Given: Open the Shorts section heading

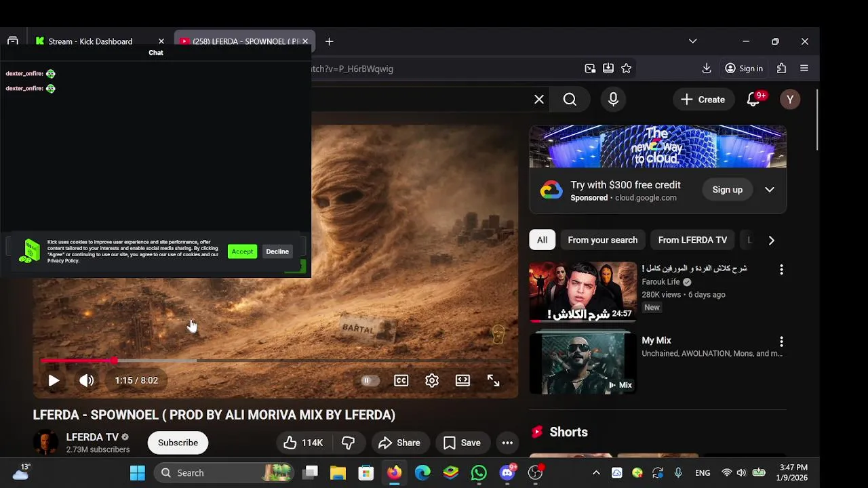Looking at the screenshot, I should tap(568, 432).
